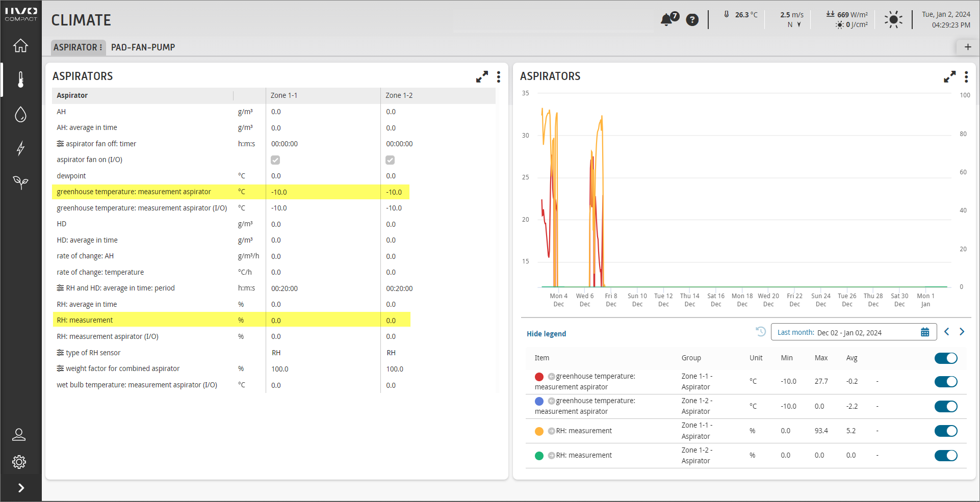The image size is (980, 502).
Task: Open the help question mark icon
Action: tap(692, 20)
